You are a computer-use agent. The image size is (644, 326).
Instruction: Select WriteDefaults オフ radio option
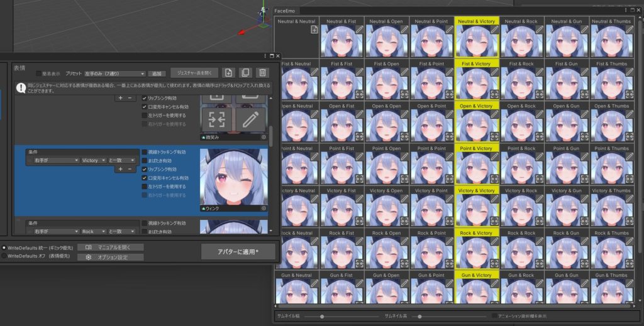4,256
